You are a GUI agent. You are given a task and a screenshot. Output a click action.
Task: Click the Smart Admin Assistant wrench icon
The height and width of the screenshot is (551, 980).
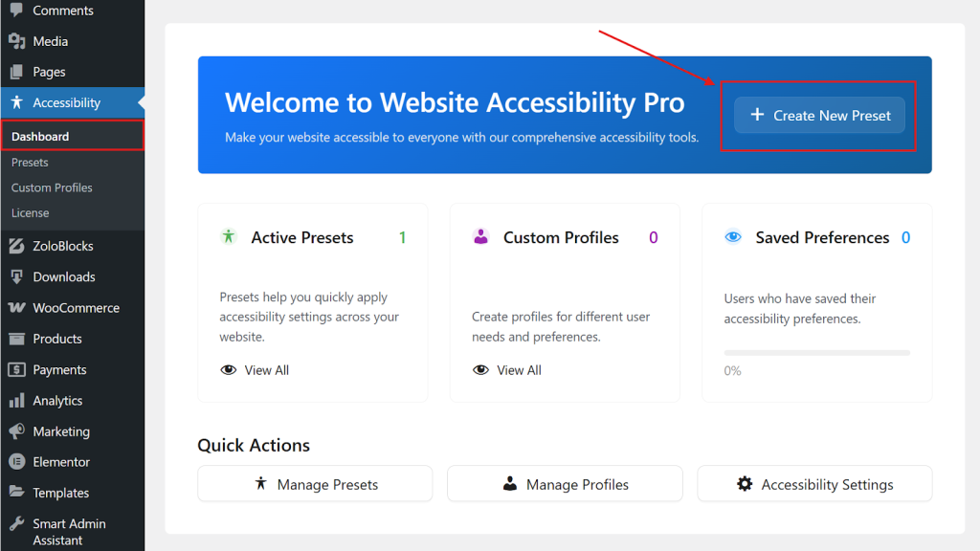(16, 524)
